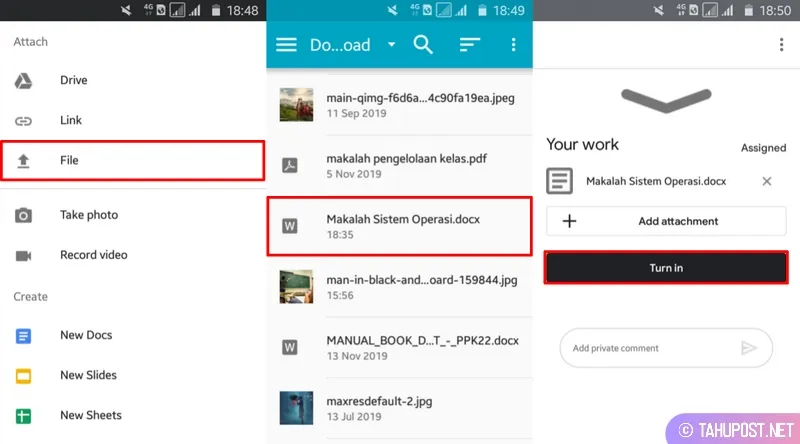Tap the Take photo camera icon

(23, 215)
